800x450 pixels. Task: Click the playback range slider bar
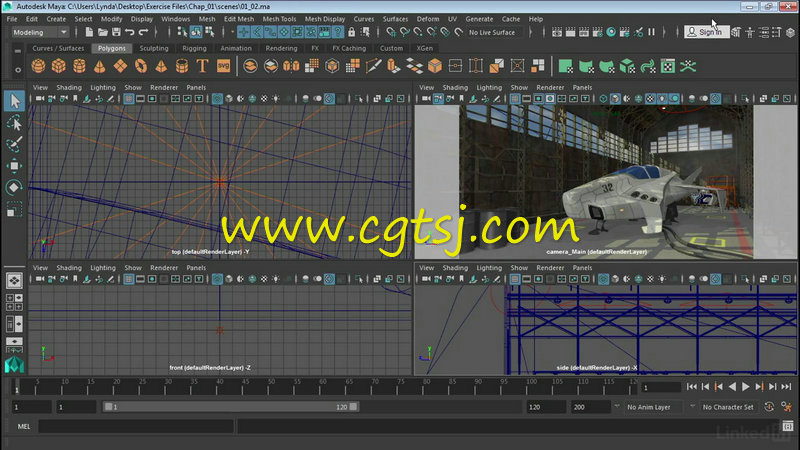231,407
